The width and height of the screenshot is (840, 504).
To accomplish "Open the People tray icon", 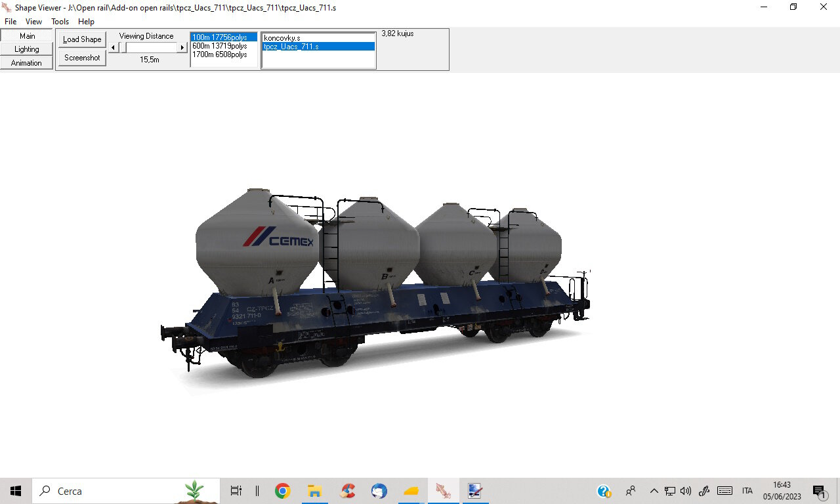I will click(x=631, y=491).
